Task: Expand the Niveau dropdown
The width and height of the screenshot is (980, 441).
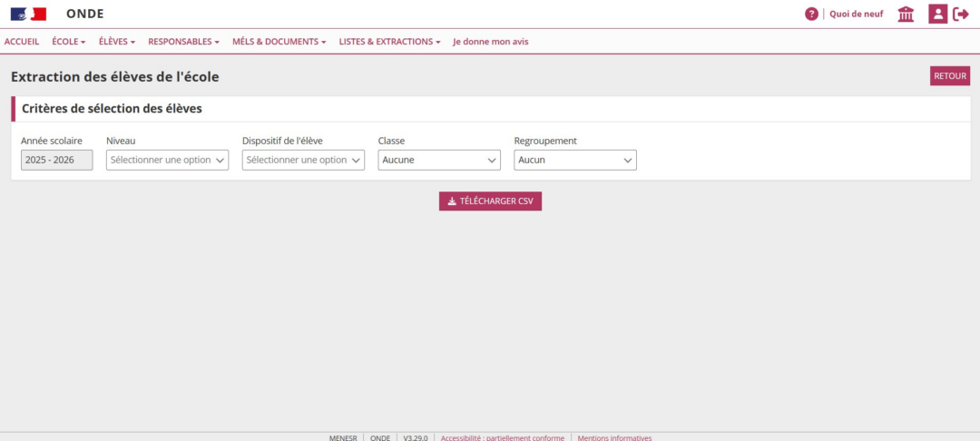Action: [168, 160]
